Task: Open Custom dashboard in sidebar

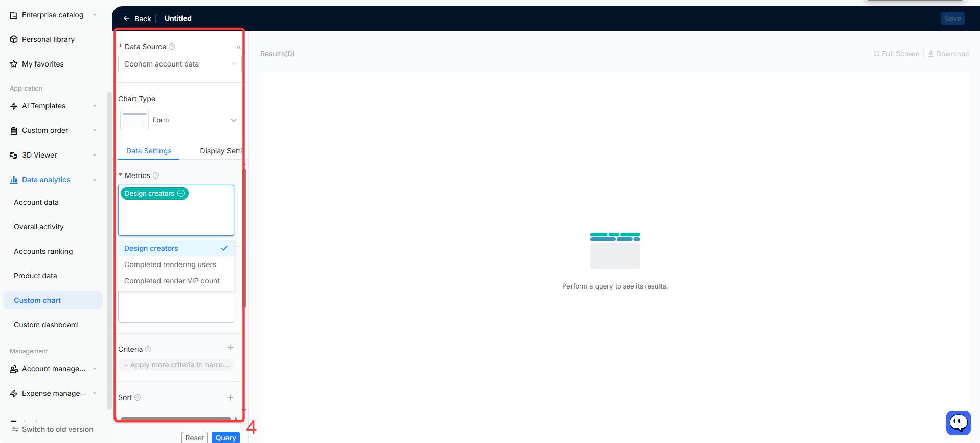Action: pos(46,325)
